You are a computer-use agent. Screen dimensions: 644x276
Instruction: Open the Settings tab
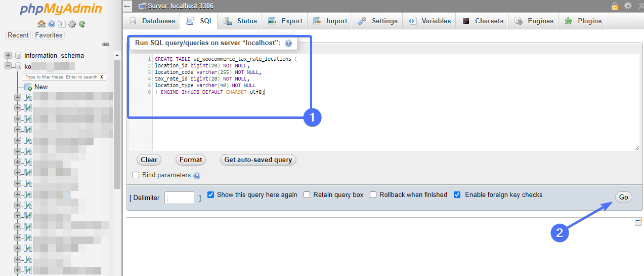[378, 21]
